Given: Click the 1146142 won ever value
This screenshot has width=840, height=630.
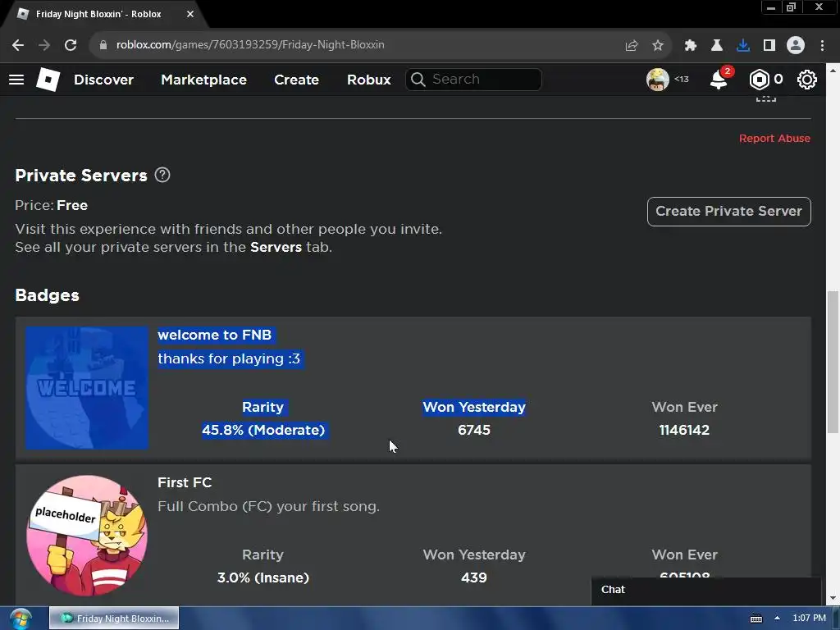Looking at the screenshot, I should coord(684,430).
